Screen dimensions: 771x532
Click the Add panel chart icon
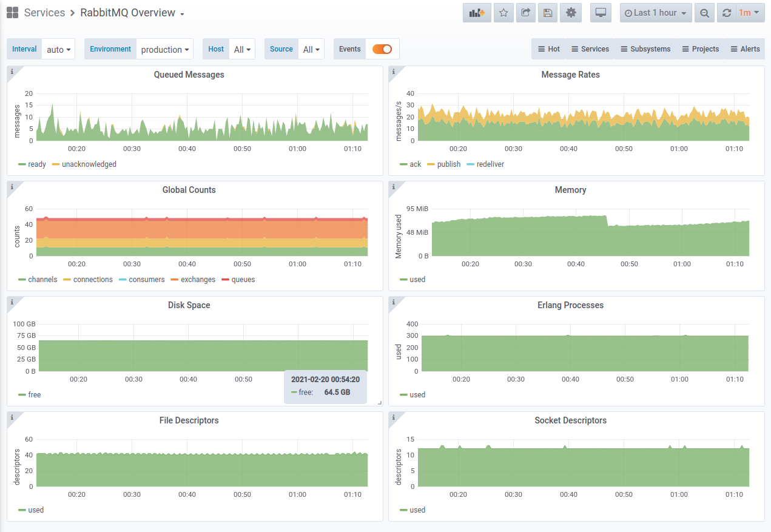coord(477,13)
